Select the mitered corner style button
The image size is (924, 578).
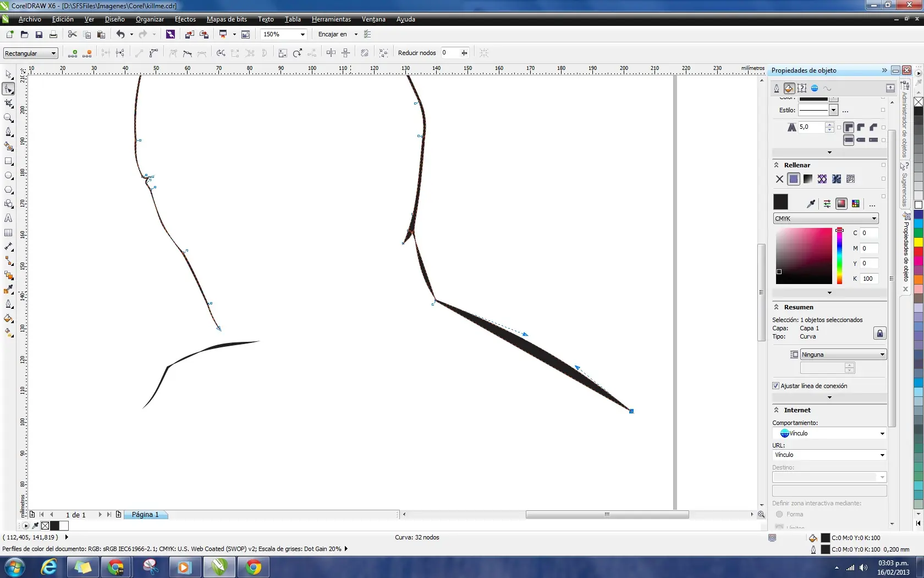click(x=849, y=127)
